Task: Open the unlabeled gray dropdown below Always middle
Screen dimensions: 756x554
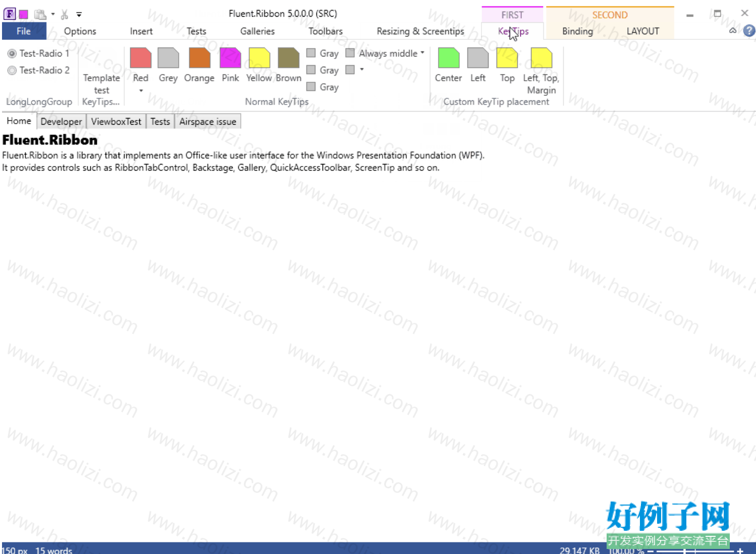Action: pyautogui.click(x=355, y=70)
